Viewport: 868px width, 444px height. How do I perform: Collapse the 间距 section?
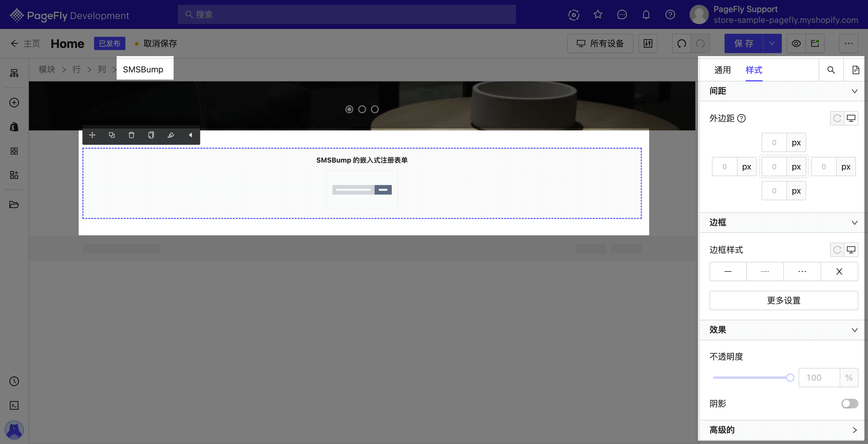854,91
